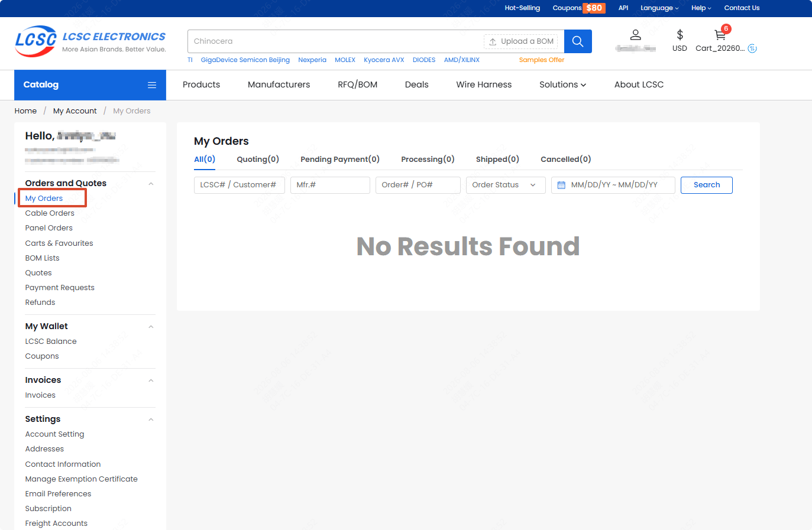Open the Products menu
The height and width of the screenshot is (530, 812).
pos(201,84)
